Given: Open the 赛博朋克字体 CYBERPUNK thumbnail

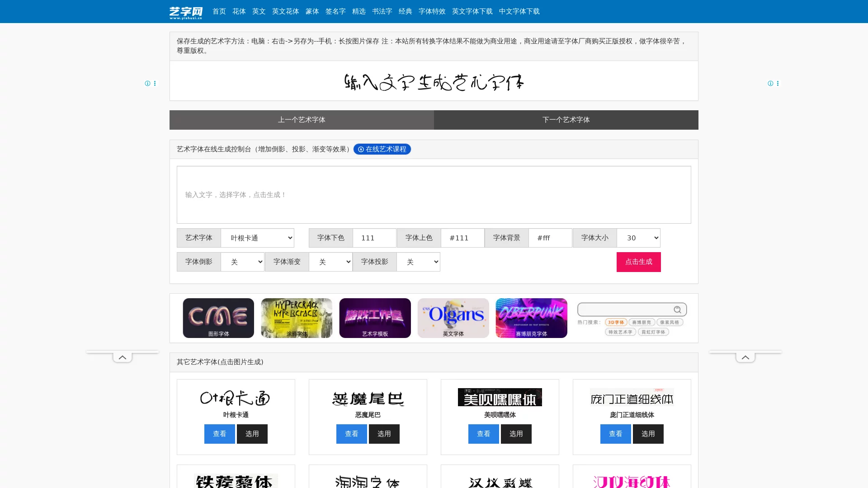Looking at the screenshot, I should (x=531, y=318).
